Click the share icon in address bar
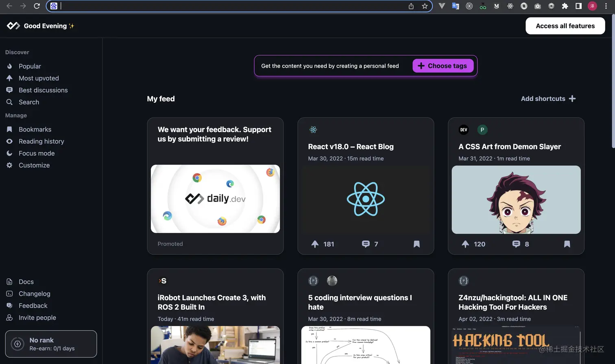The width and height of the screenshot is (615, 364). 411,6
